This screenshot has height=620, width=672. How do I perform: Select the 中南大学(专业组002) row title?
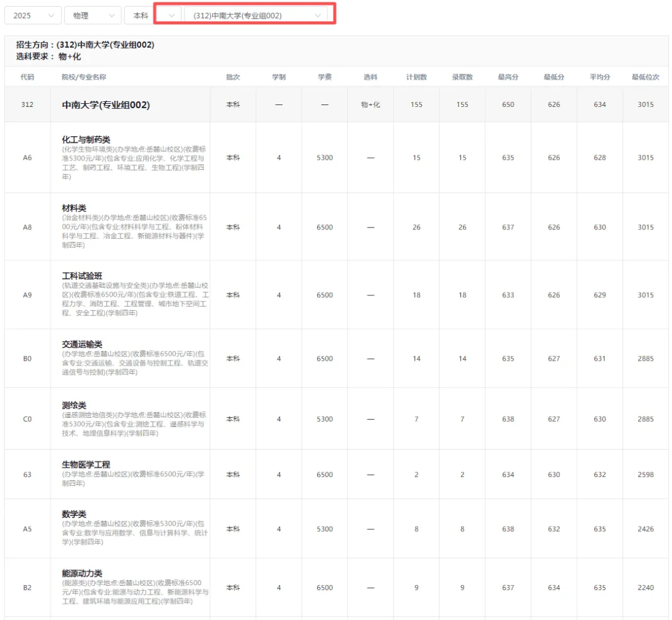coord(106,105)
